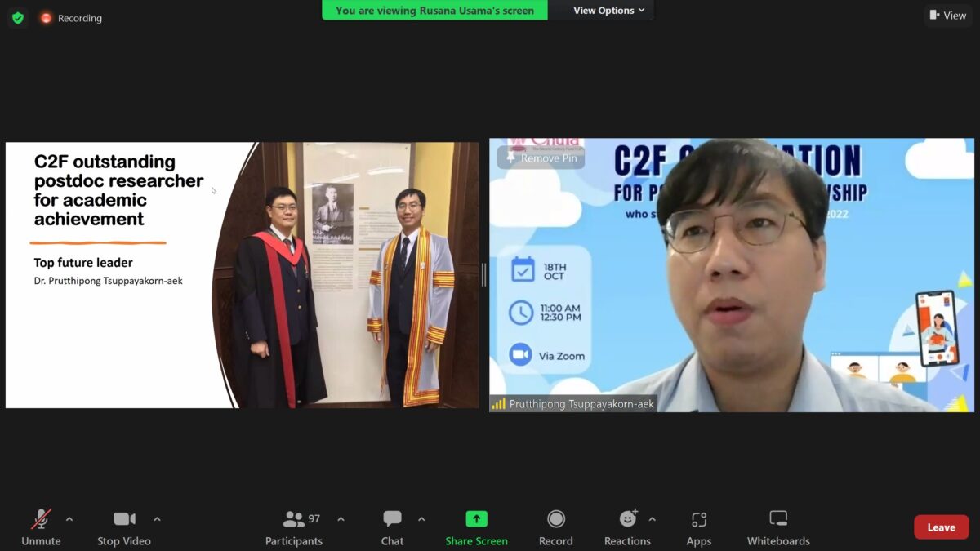Open the View menu at top right
980x551 pixels.
point(947,15)
